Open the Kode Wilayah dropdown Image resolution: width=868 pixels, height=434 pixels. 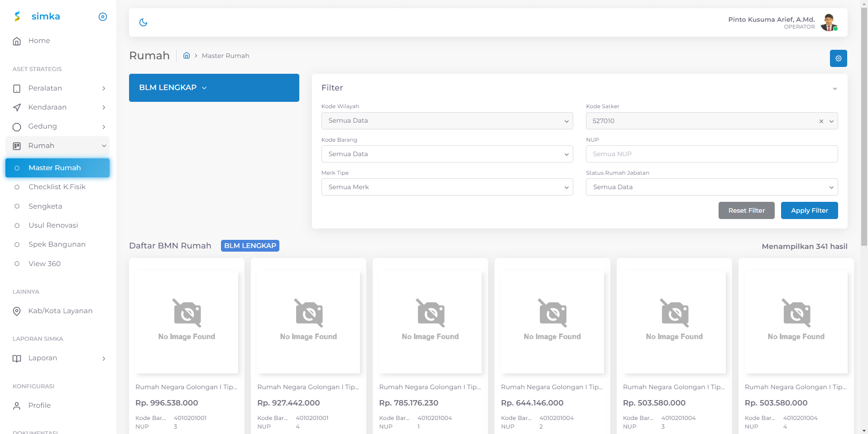tap(447, 121)
